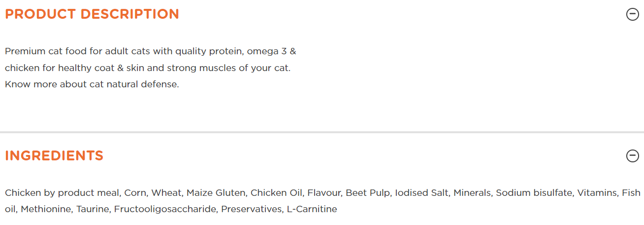This screenshot has height=225, width=644.
Task: Collapse the Product Description section minus icon
Action: click(x=632, y=14)
